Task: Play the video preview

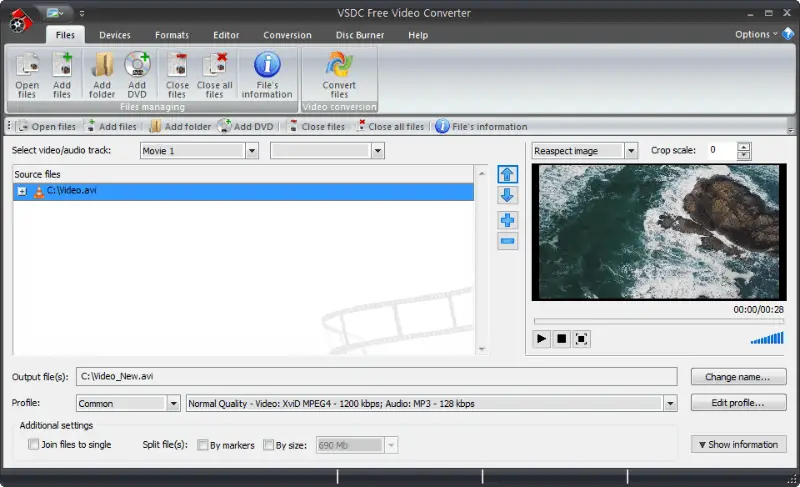Action: point(541,339)
